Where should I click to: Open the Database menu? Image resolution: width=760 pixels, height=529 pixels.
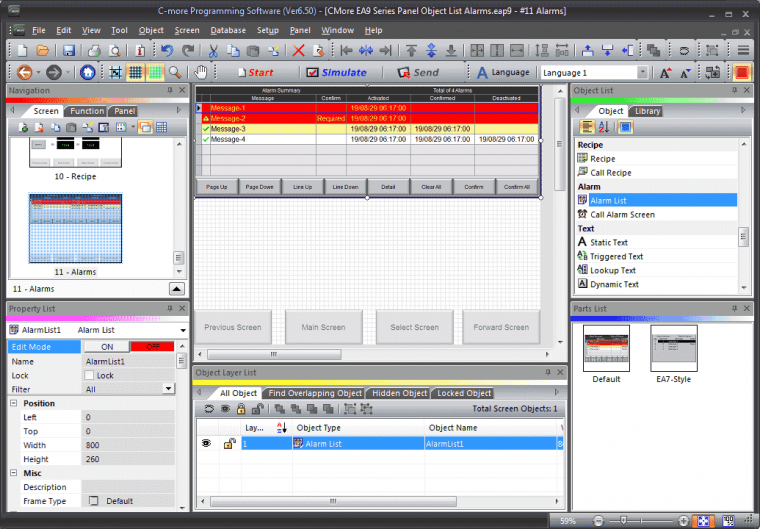click(228, 30)
